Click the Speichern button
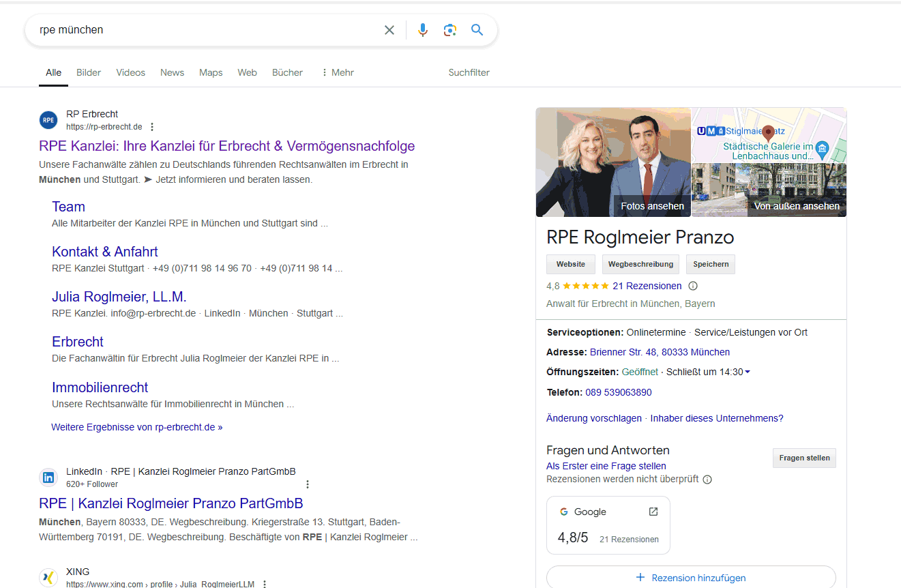This screenshot has height=588, width=901. point(711,264)
